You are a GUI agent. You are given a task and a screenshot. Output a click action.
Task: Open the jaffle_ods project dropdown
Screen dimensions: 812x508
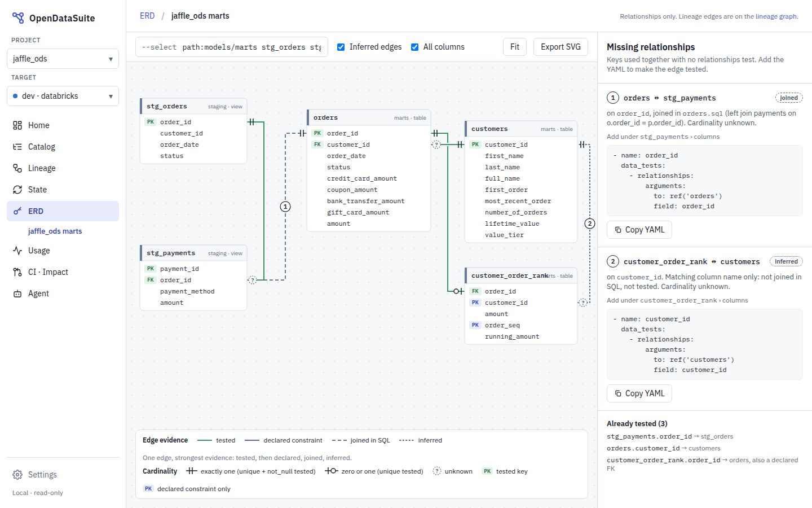tap(63, 59)
